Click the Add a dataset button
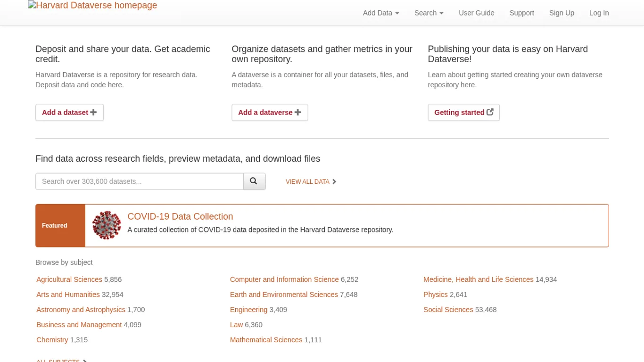The image size is (644, 362). point(69,113)
